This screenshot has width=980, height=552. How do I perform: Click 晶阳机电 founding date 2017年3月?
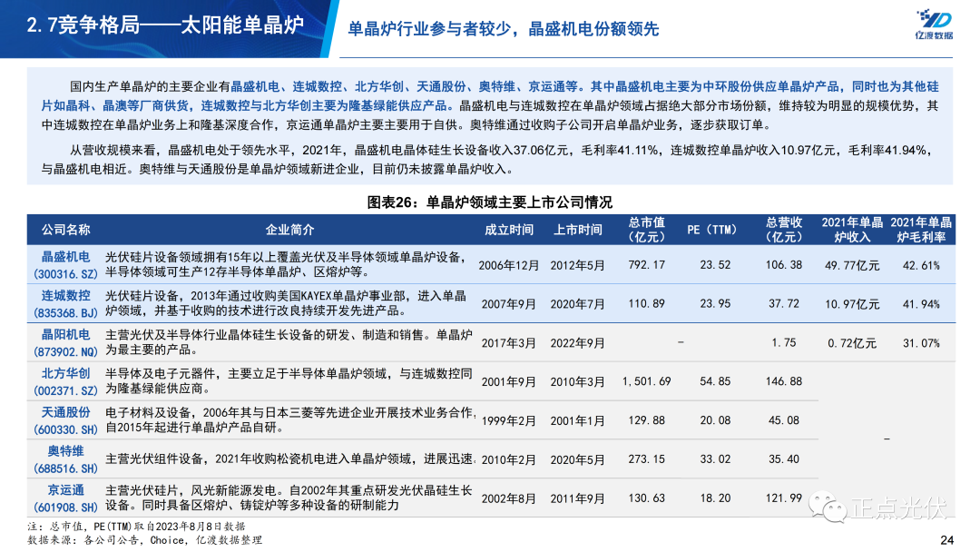[509, 343]
